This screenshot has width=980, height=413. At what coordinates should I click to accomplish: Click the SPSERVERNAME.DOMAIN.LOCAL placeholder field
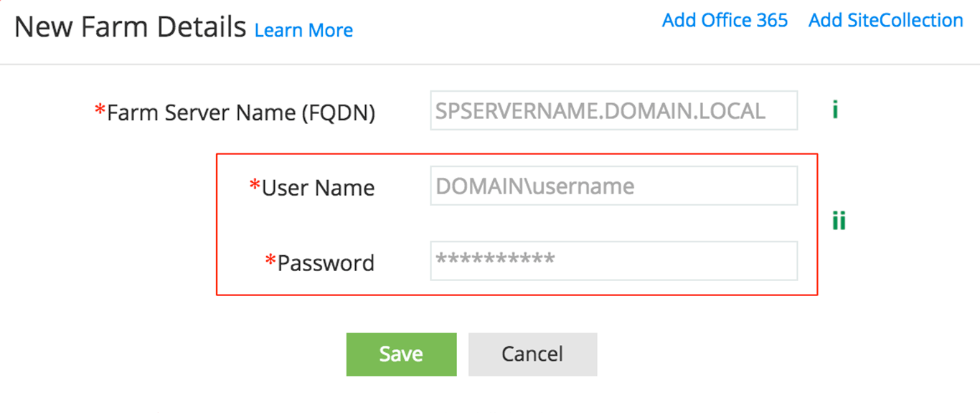click(x=613, y=110)
